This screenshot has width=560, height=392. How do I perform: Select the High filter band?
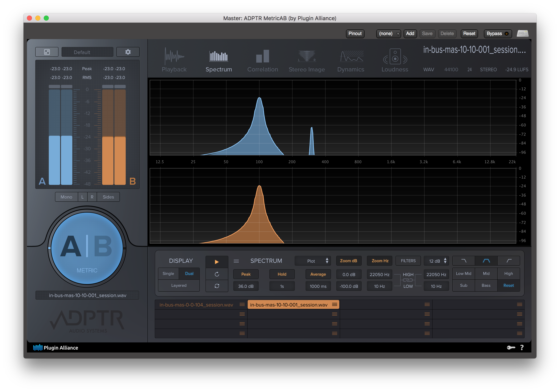[x=508, y=274]
